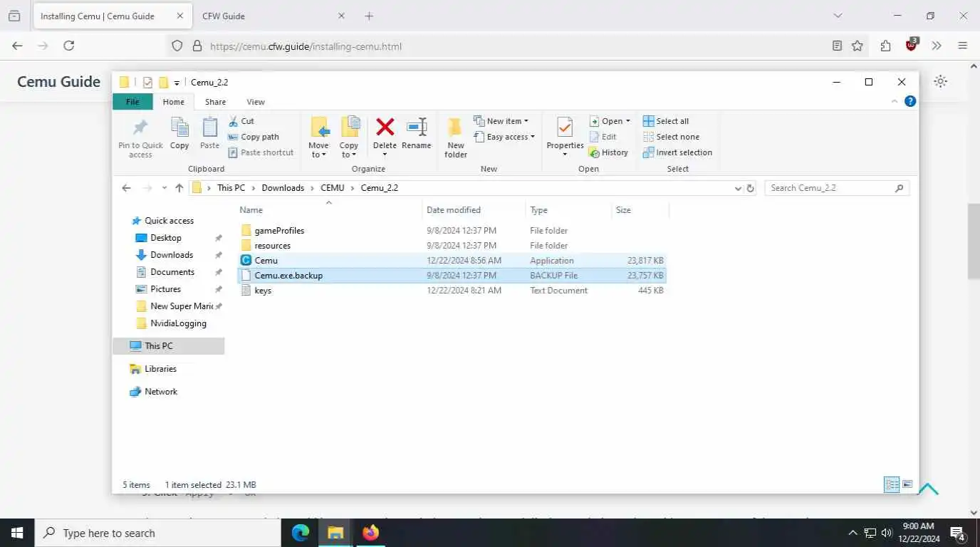
Task: Select the Cemu application file
Action: (x=452, y=261)
